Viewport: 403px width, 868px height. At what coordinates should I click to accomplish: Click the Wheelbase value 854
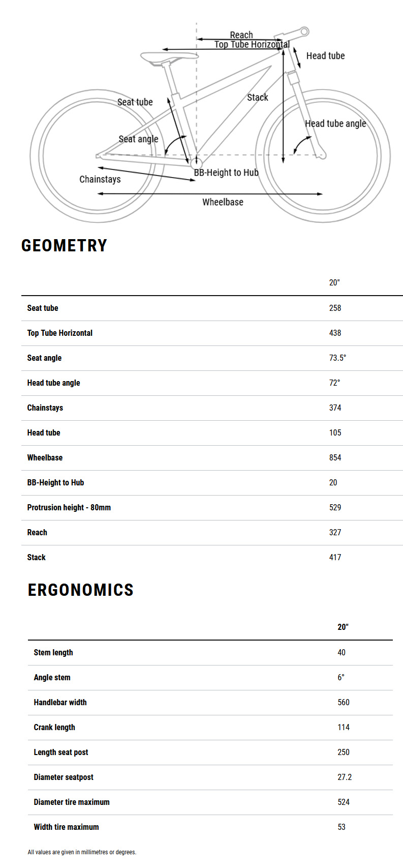[x=335, y=457]
